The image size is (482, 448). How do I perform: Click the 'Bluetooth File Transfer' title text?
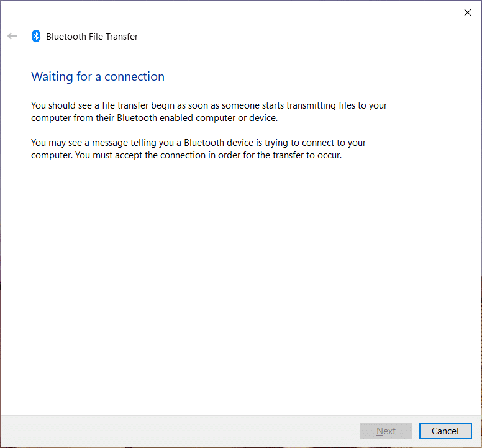(x=92, y=37)
